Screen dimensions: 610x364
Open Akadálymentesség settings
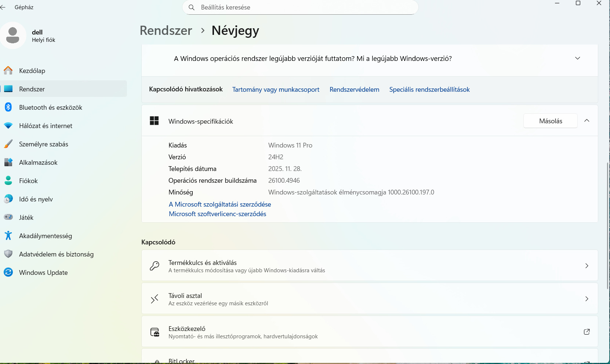pyautogui.click(x=63, y=236)
